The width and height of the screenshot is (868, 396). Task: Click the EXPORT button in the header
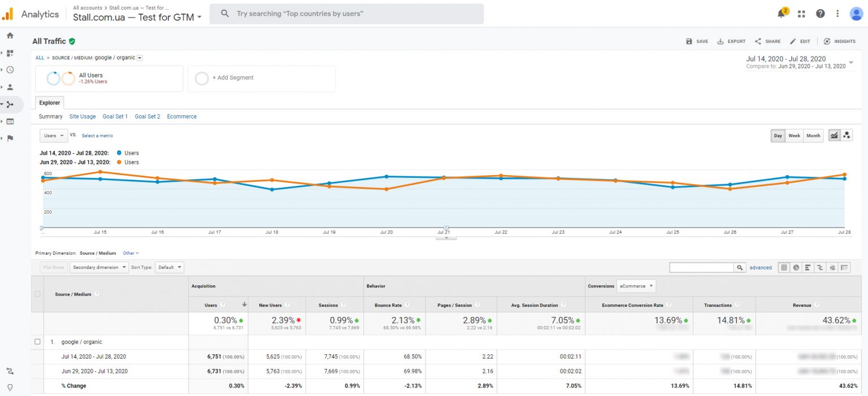click(x=731, y=41)
